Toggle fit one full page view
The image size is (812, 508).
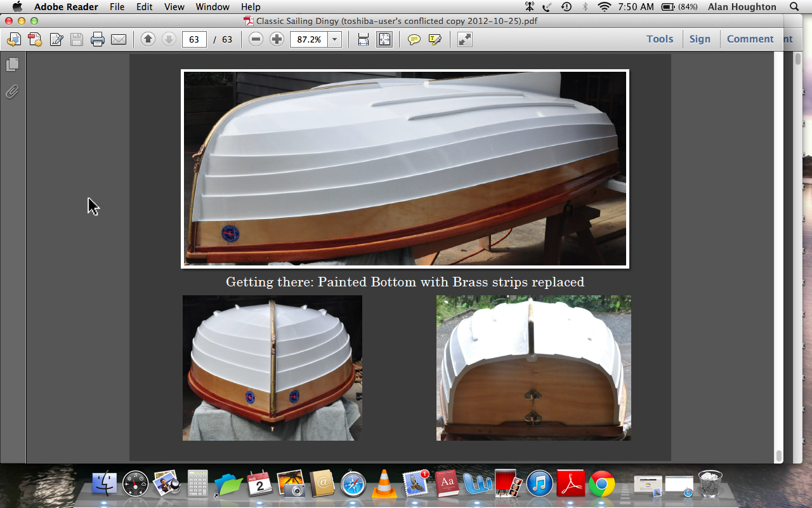pyautogui.click(x=384, y=39)
